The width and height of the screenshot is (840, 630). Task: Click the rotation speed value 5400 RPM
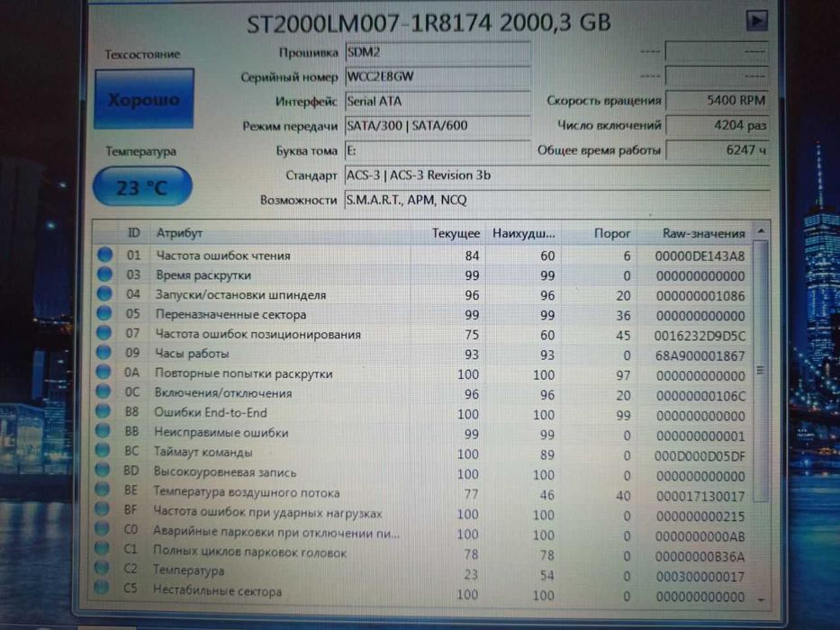pyautogui.click(x=718, y=100)
